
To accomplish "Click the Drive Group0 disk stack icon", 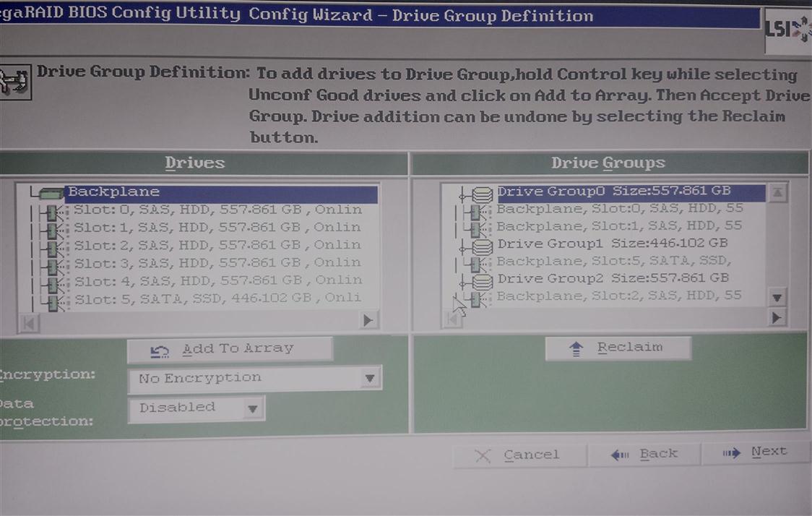I will point(482,195).
